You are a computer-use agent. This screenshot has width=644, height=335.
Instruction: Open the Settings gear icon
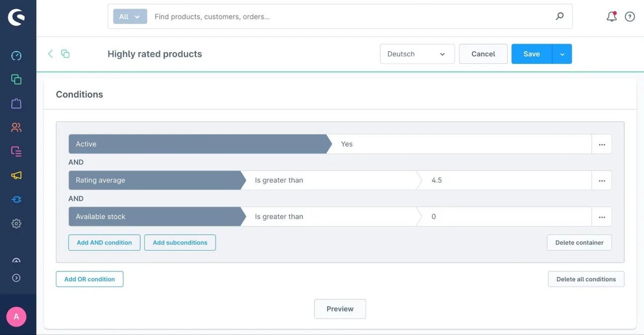(16, 223)
